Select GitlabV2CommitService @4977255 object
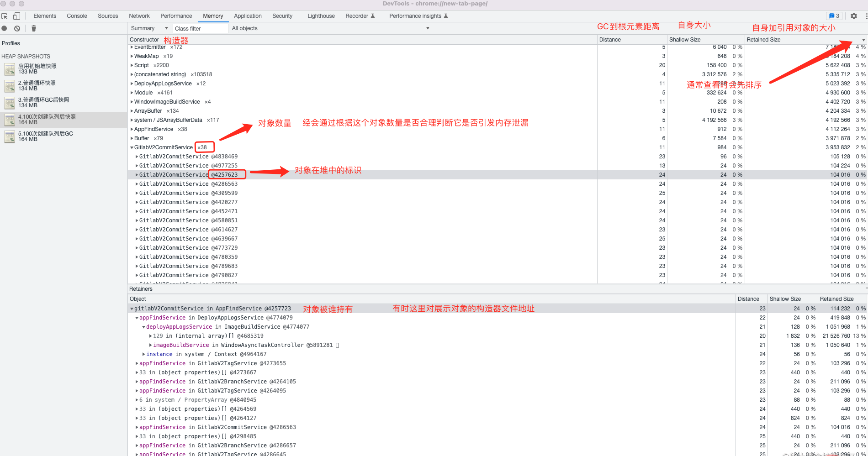The height and width of the screenshot is (456, 868). click(x=498, y=166)
